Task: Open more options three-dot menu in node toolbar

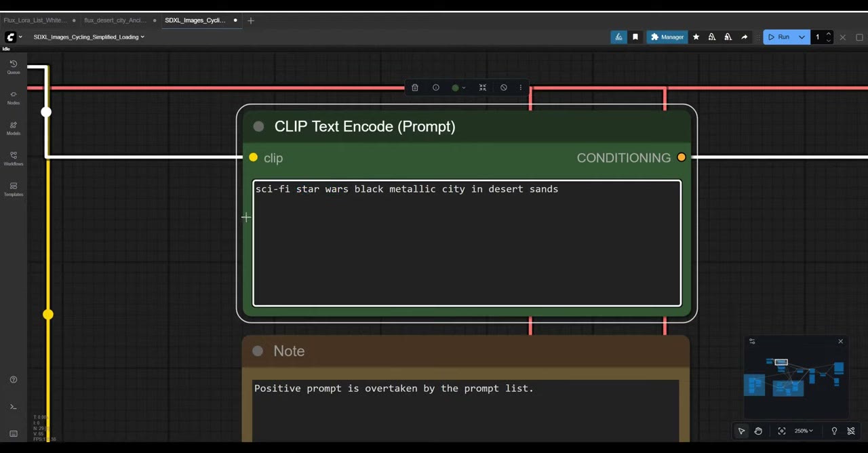Action: (x=521, y=87)
